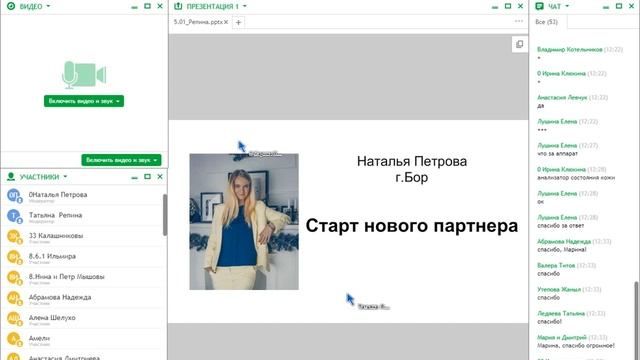Click the copy slides icon on presentation
Screen dimensions: 640x360
click(519, 44)
